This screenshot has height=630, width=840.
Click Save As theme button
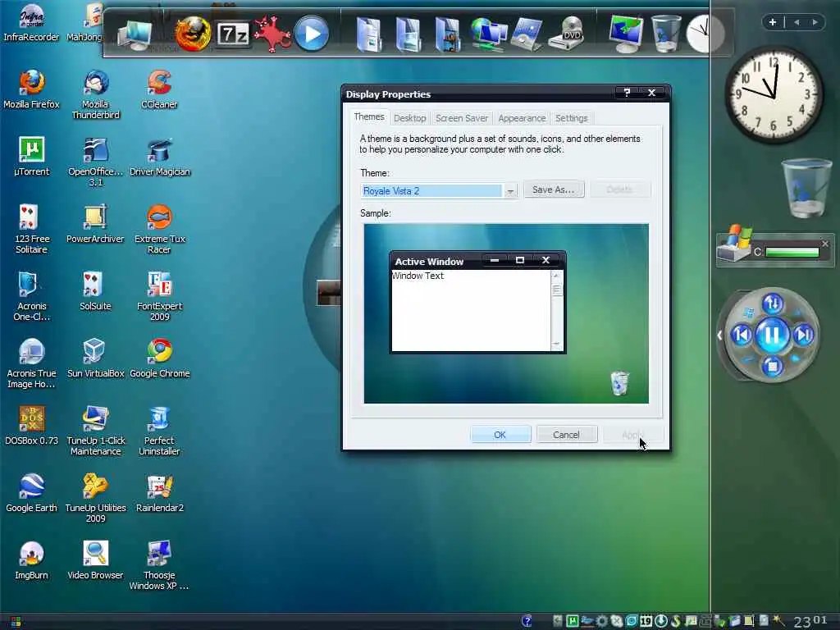[x=554, y=189]
